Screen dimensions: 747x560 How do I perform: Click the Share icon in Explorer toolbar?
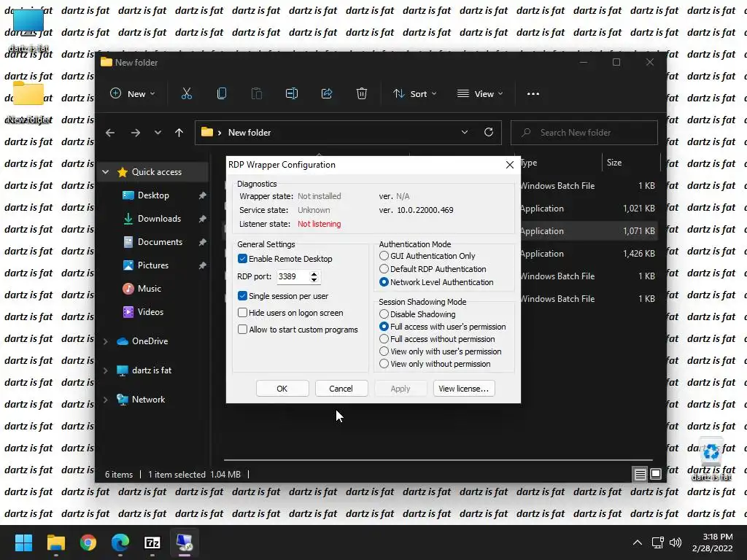[x=327, y=94]
